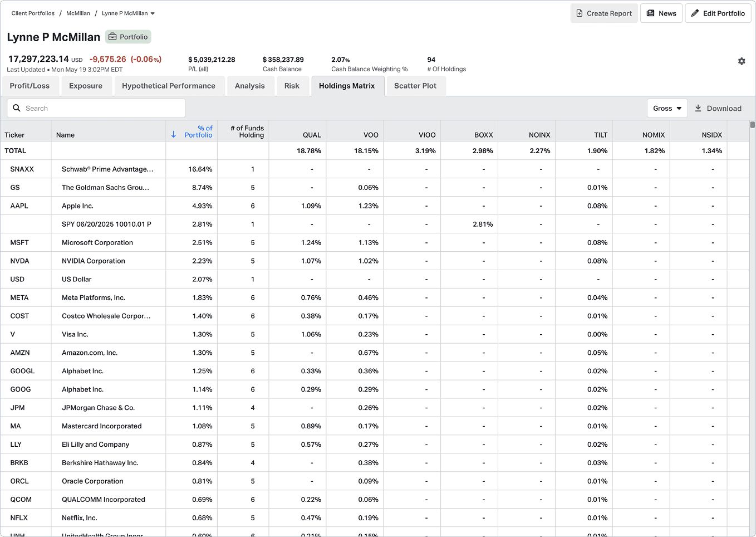756x537 pixels.
Task: Open the Gross/Net dropdown
Action: (x=666, y=108)
